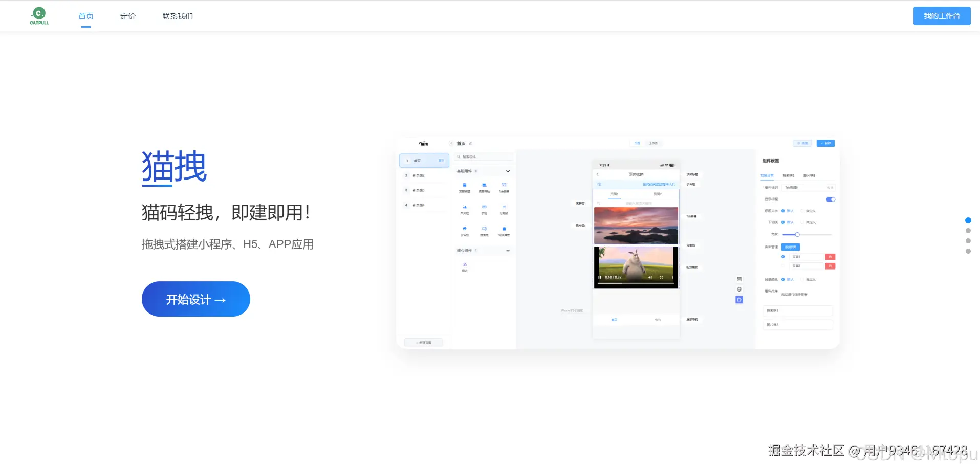Image resolution: width=980 pixels, height=470 pixels.
Task: Open the 首页 navigation tab
Action: click(86, 16)
